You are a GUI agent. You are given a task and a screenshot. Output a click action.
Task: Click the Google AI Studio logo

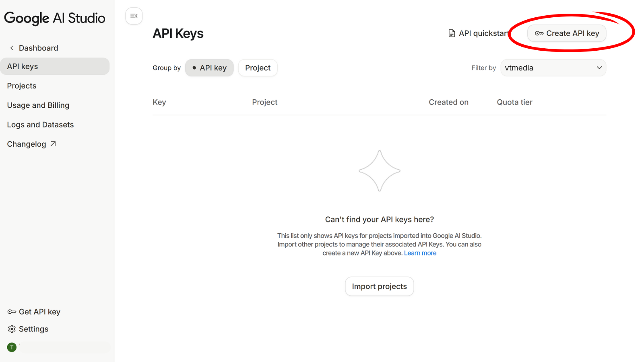click(x=55, y=18)
